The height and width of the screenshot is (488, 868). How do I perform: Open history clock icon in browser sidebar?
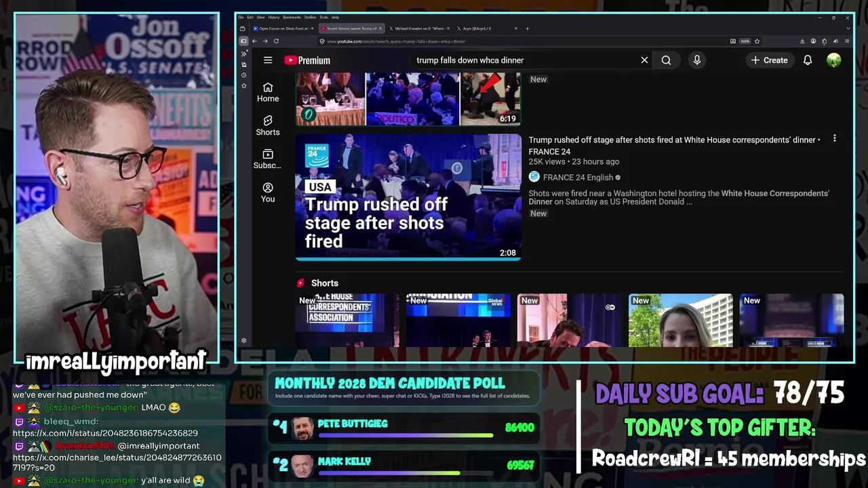[x=244, y=75]
